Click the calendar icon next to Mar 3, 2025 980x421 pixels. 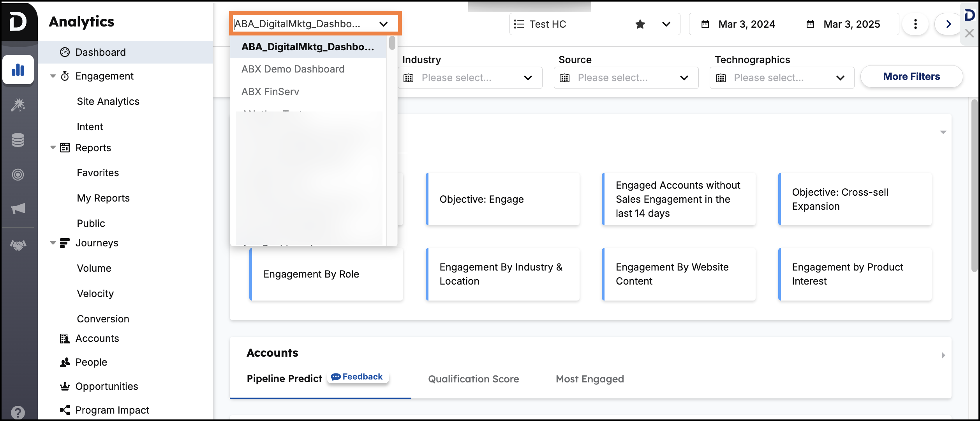pyautogui.click(x=810, y=24)
